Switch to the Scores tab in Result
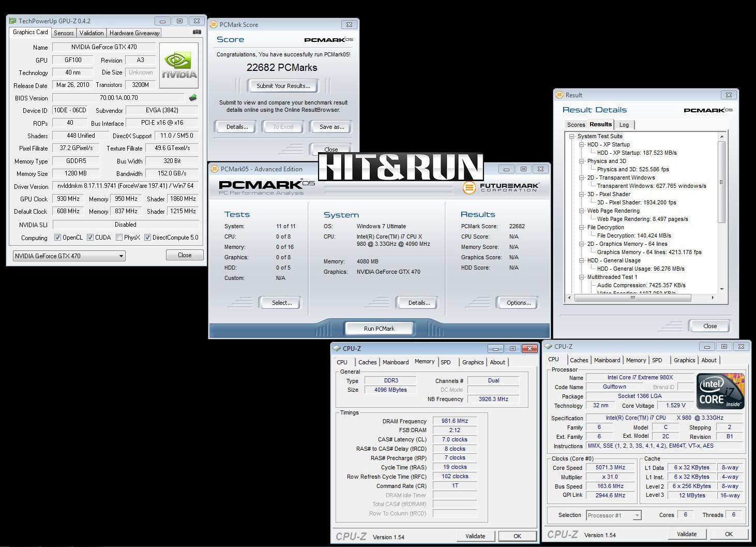Screen dimensions: 756x547 click(x=576, y=125)
